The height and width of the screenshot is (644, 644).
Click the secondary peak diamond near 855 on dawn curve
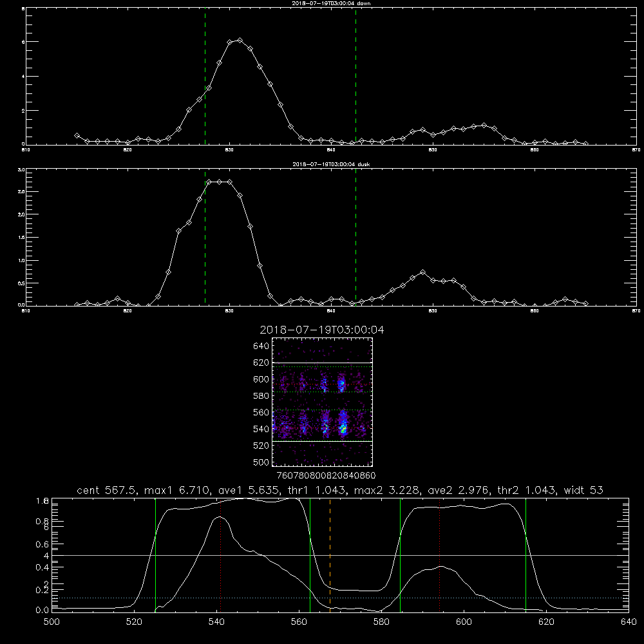484,126
